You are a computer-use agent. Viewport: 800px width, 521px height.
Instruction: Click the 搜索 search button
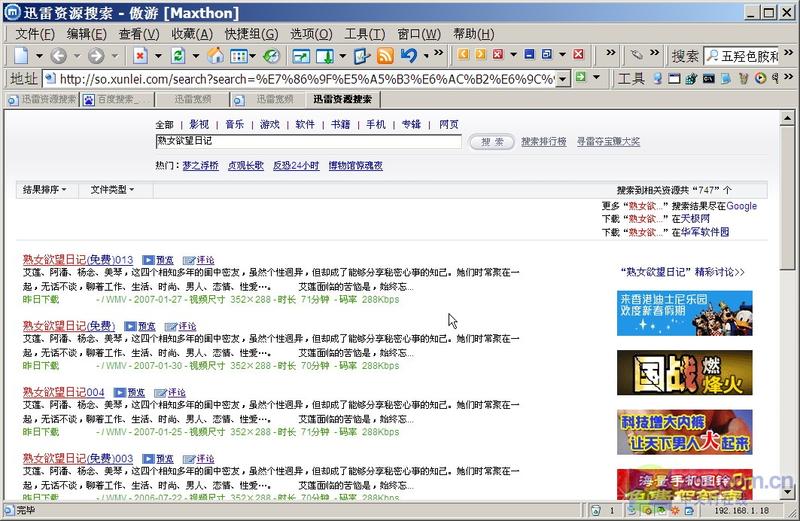492,142
